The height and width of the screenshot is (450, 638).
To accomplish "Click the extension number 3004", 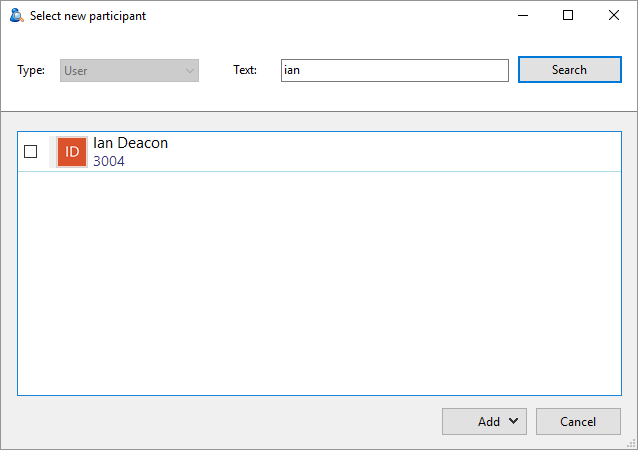I will coord(109,161).
